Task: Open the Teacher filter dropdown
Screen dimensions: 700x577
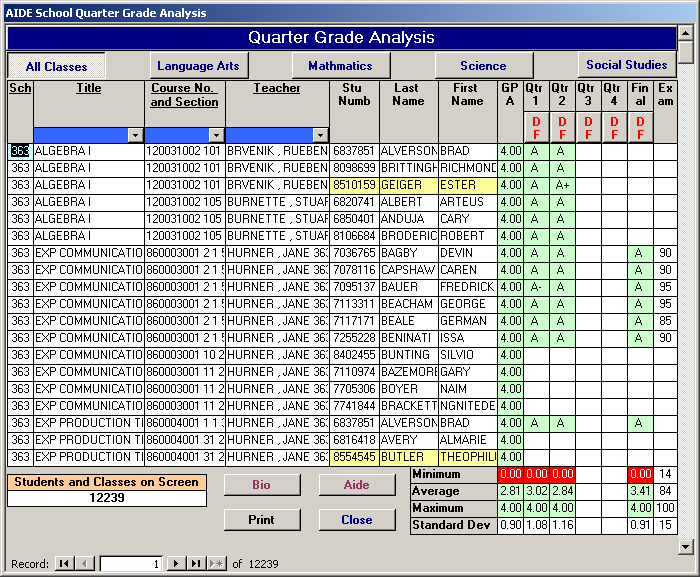Action: pyautogui.click(x=320, y=135)
